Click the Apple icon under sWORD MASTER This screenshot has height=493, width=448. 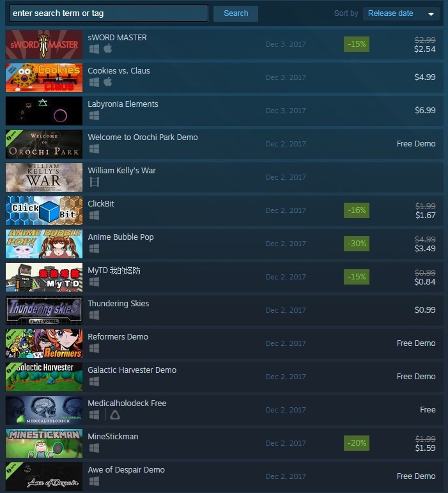point(108,49)
